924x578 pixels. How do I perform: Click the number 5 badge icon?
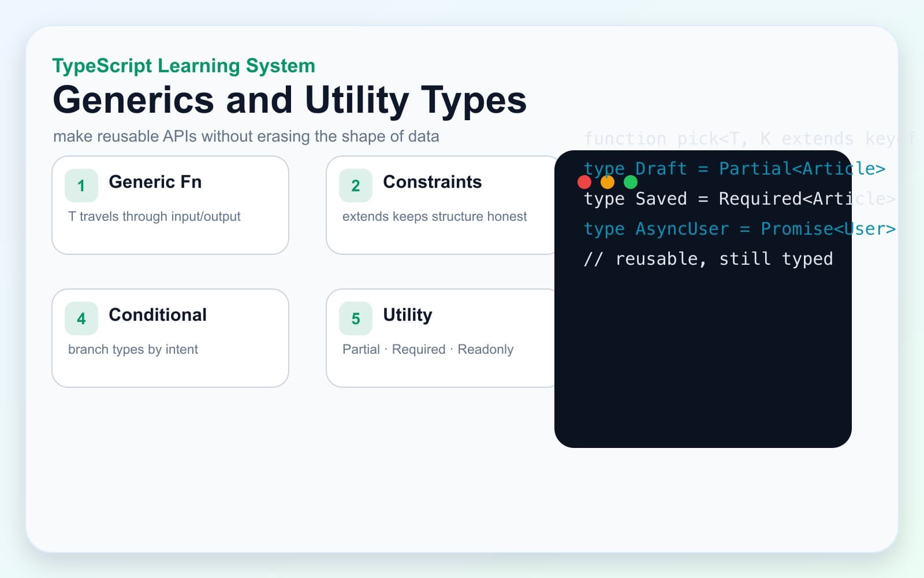point(356,318)
